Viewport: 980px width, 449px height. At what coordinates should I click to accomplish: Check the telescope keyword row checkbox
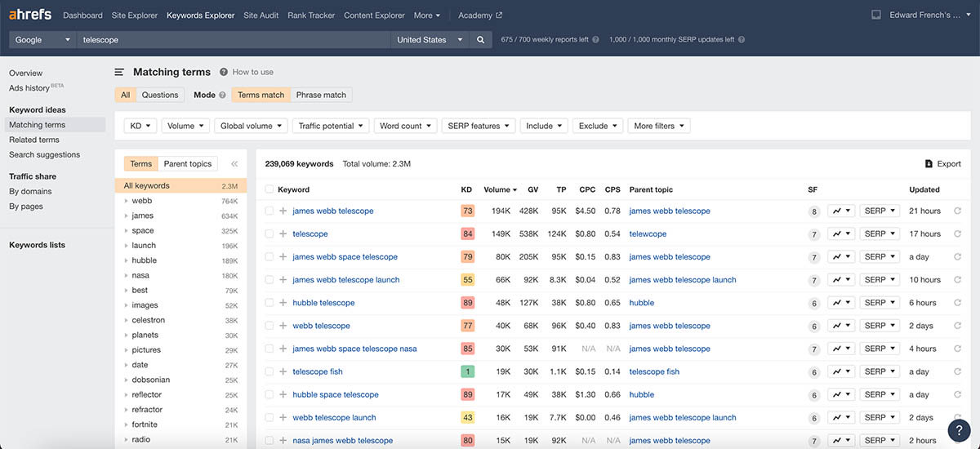coord(269,233)
